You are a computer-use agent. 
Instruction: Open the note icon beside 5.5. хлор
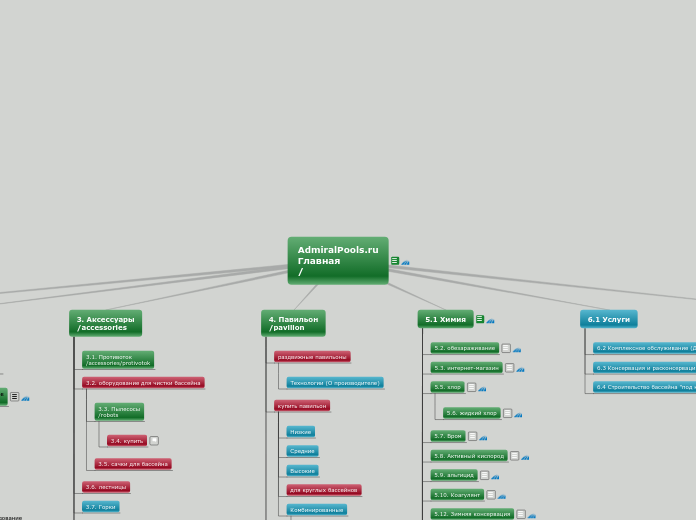471,387
